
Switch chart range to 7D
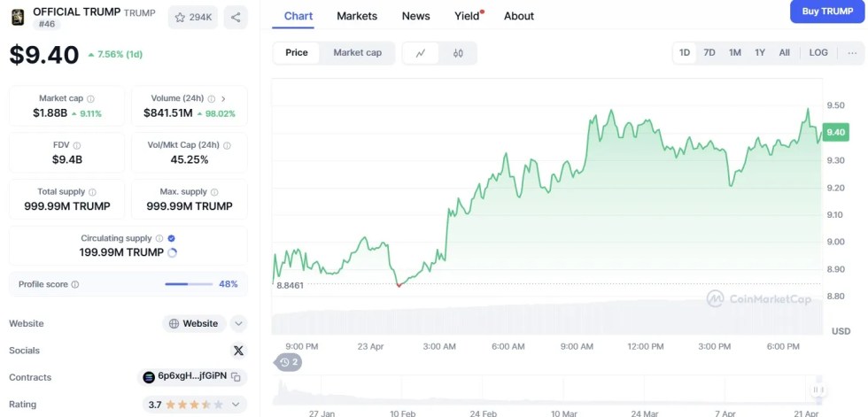tap(709, 52)
